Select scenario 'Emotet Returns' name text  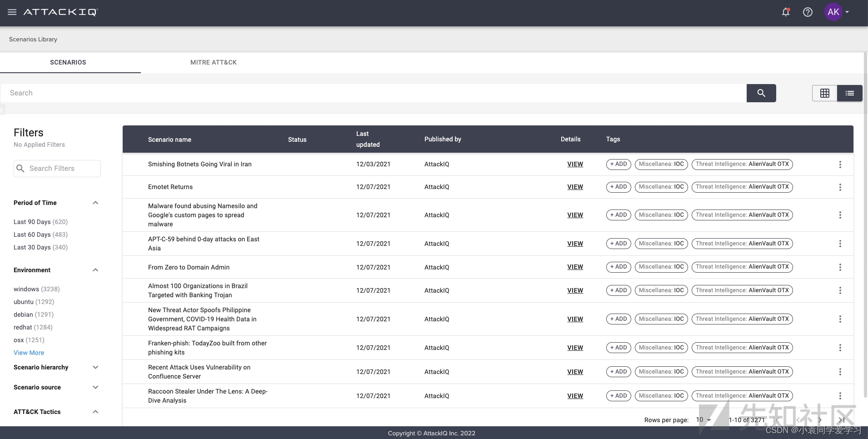170,187
